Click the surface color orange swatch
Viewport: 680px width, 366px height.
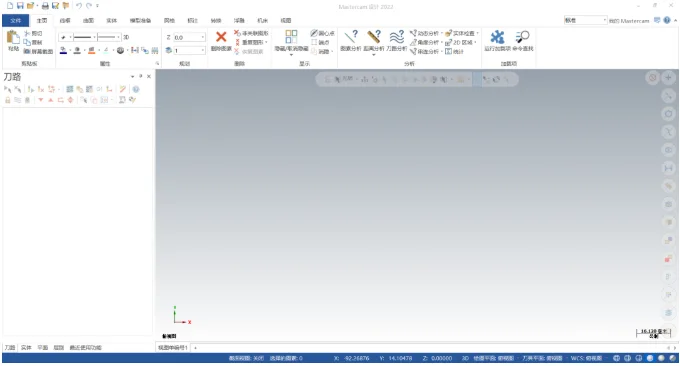(92, 50)
